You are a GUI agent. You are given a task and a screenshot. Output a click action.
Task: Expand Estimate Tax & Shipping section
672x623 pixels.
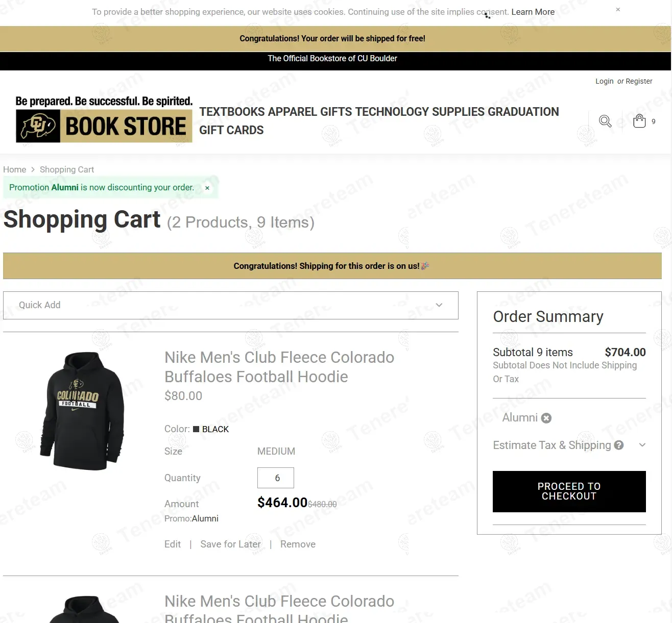coord(642,445)
